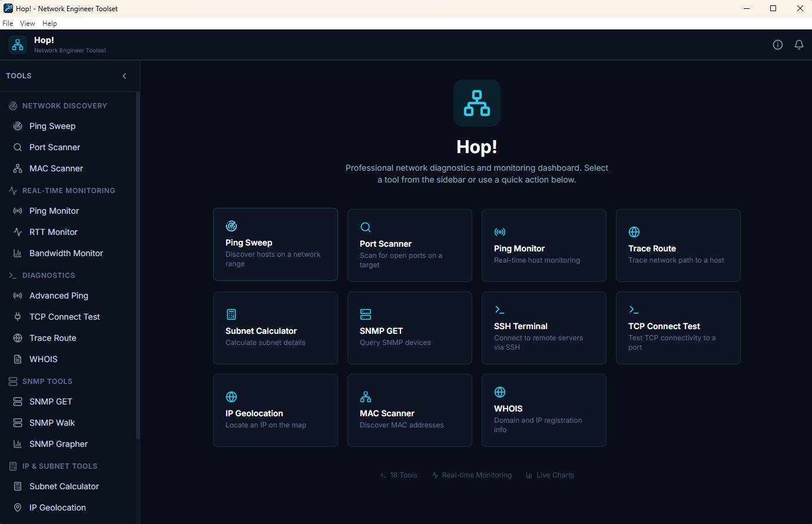This screenshot has height=524, width=812.
Task: Expand the SNMP Tools section header
Action: click(47, 381)
